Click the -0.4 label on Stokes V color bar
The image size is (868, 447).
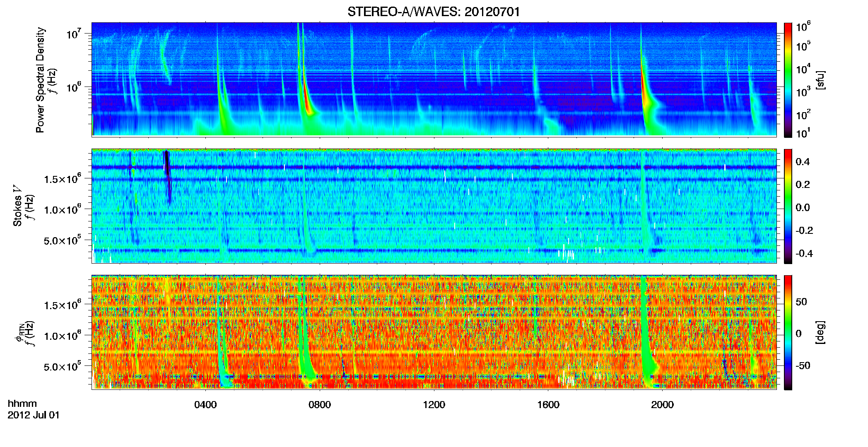pyautogui.click(x=804, y=253)
